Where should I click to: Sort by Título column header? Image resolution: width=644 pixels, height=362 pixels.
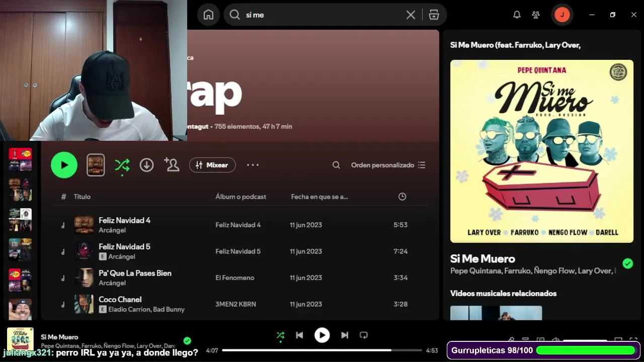[82, 197]
